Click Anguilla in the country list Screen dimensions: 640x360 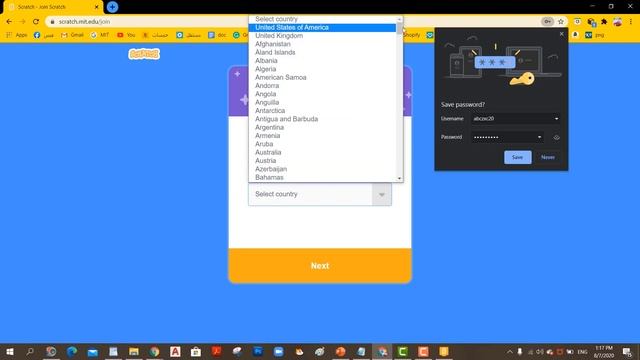(322, 102)
